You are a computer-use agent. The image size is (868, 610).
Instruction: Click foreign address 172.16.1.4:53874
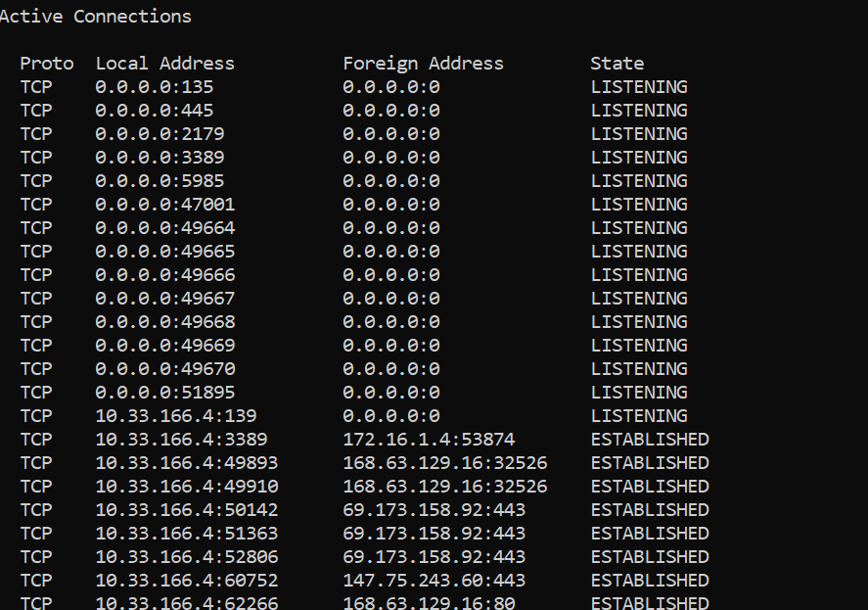(429, 440)
